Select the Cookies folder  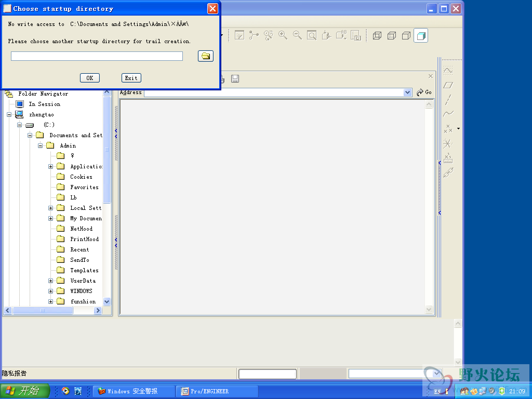click(81, 177)
